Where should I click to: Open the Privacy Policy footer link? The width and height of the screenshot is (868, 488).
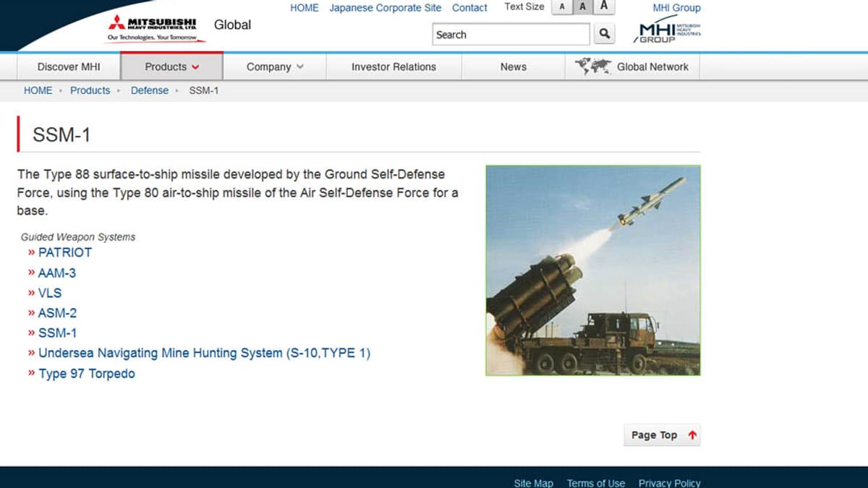[x=670, y=483]
